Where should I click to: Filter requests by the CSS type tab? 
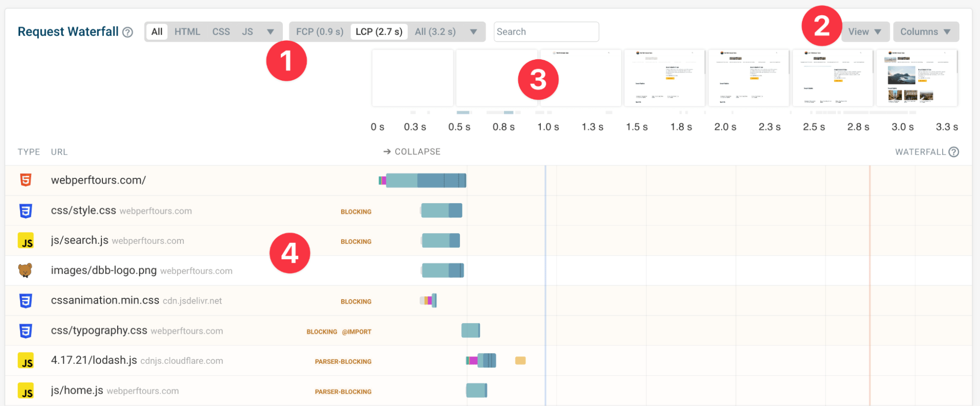(x=221, y=32)
